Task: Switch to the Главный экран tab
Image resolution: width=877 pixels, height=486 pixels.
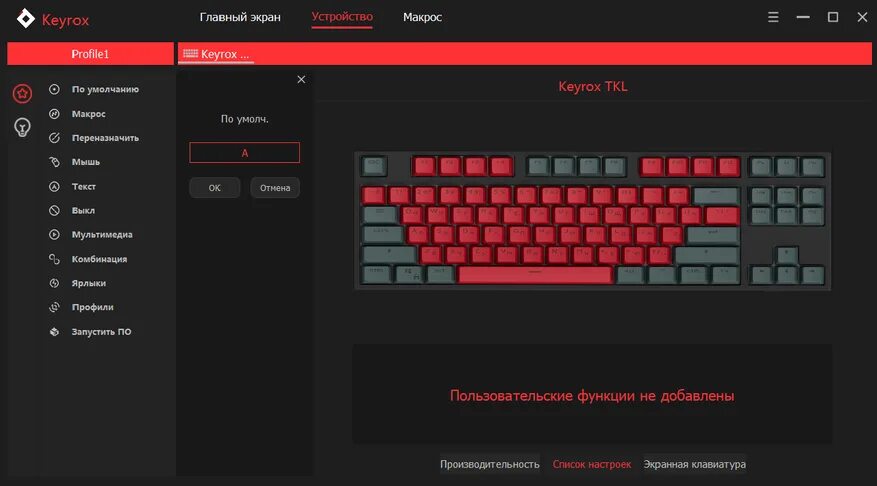Action: point(240,17)
